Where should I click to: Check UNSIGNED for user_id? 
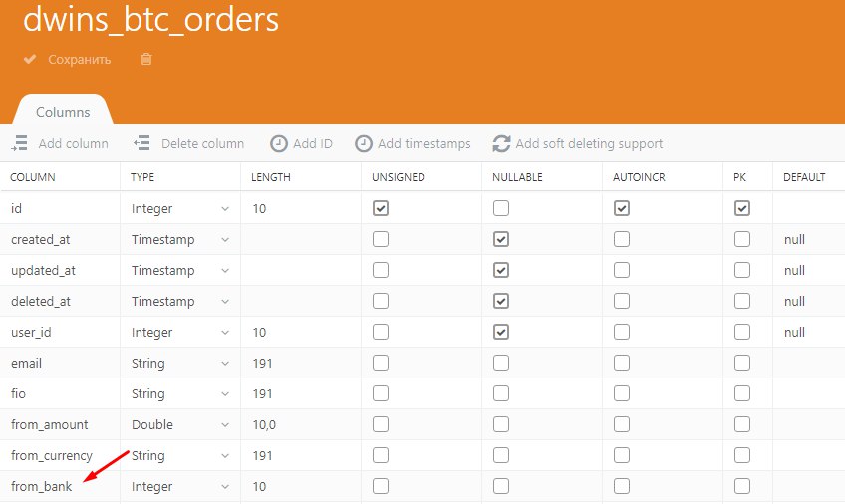click(381, 332)
